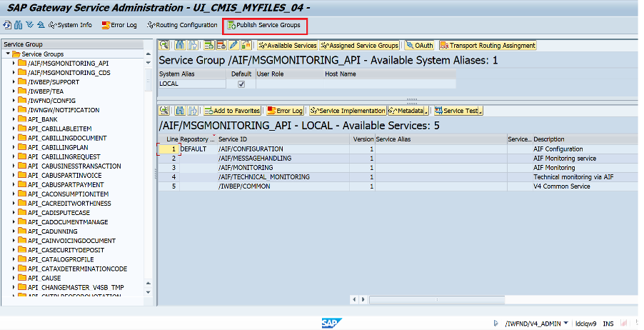Click the add system alias row icon

(x=208, y=45)
